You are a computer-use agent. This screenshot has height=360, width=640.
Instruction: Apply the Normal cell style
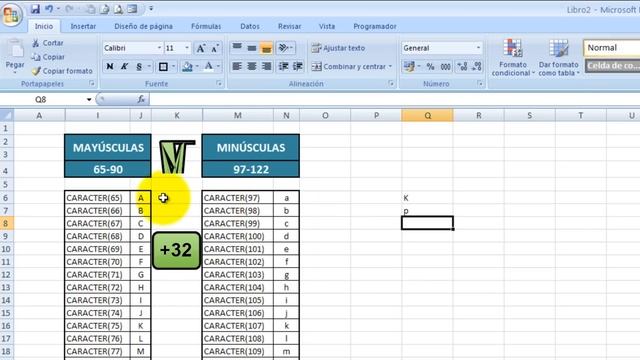(612, 48)
